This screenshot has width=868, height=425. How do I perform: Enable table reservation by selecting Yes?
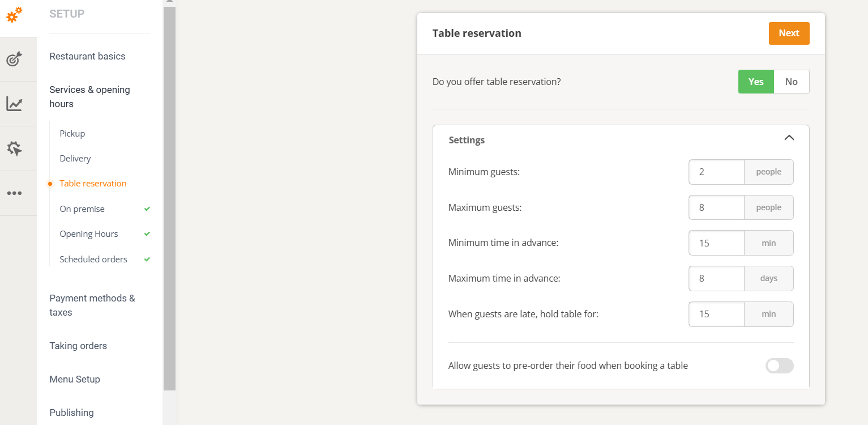click(x=756, y=81)
